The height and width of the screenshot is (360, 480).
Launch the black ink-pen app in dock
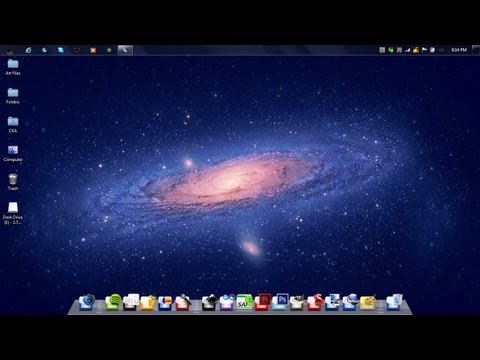(210, 302)
